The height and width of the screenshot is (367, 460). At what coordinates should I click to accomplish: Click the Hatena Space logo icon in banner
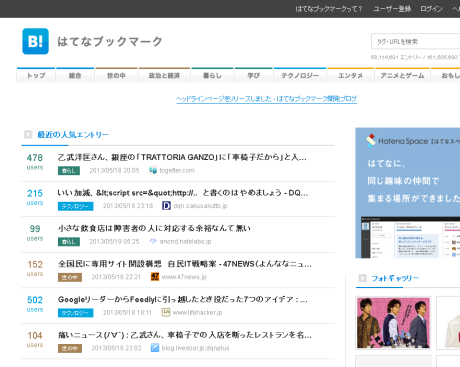click(371, 141)
